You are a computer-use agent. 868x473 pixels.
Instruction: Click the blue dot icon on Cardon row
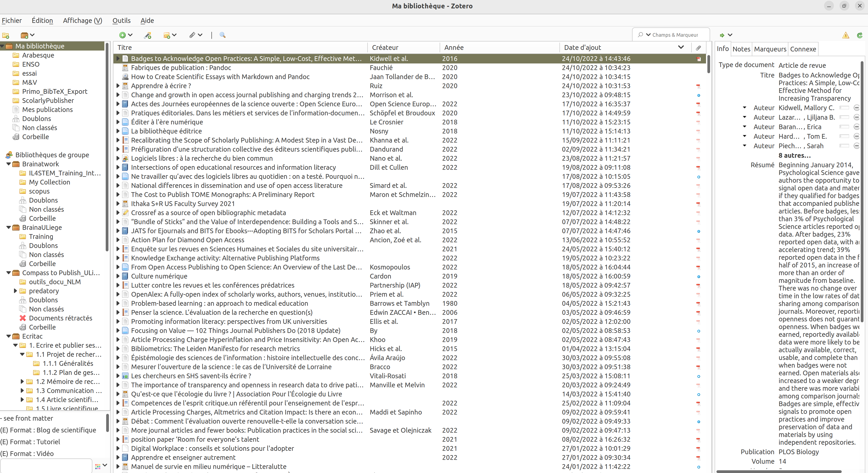pos(699,277)
